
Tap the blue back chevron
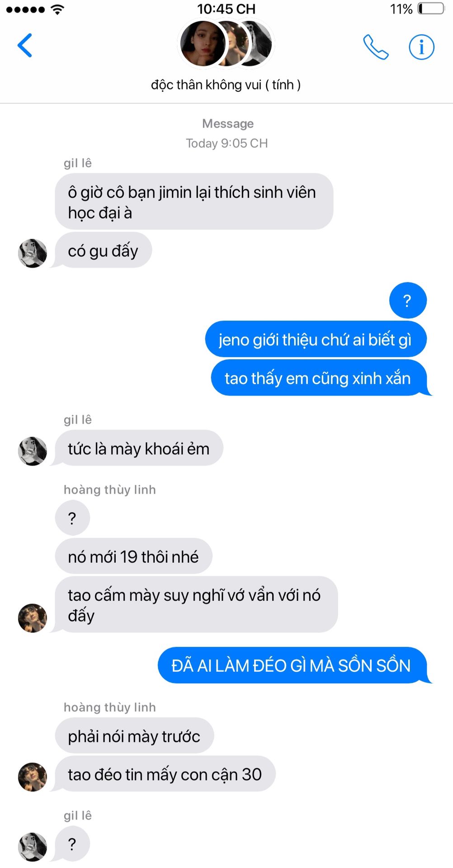point(25,45)
